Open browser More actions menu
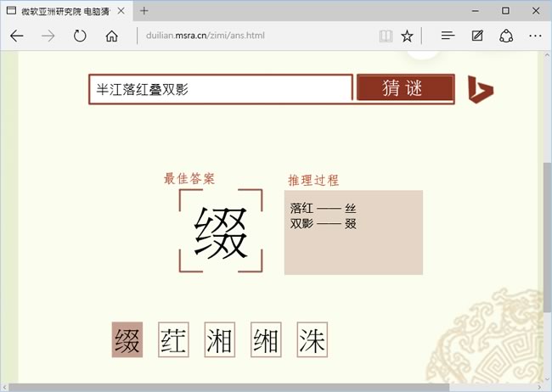The image size is (552, 392). tap(535, 36)
